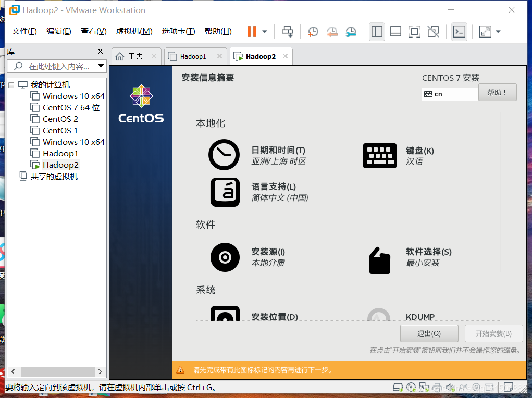This screenshot has width=532, height=398.
Task: Open the 选项卡(T) menu
Action: point(179,31)
